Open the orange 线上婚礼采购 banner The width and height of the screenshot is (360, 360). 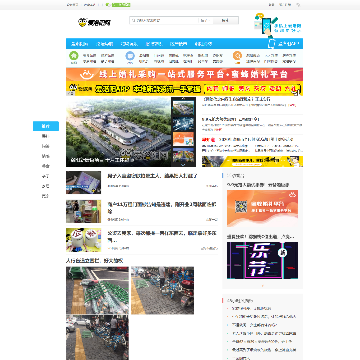[184, 74]
